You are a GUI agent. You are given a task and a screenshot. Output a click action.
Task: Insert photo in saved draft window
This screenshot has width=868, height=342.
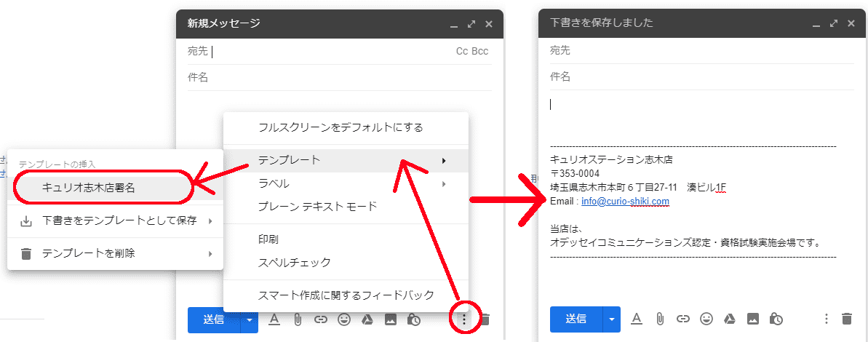(753, 319)
